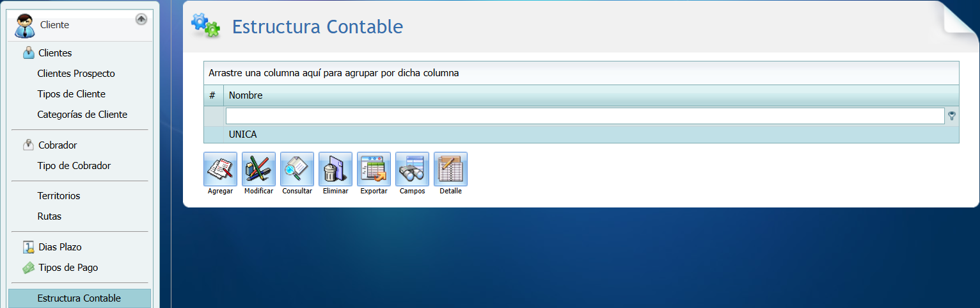
Task: Click the # column header
Action: point(213,95)
